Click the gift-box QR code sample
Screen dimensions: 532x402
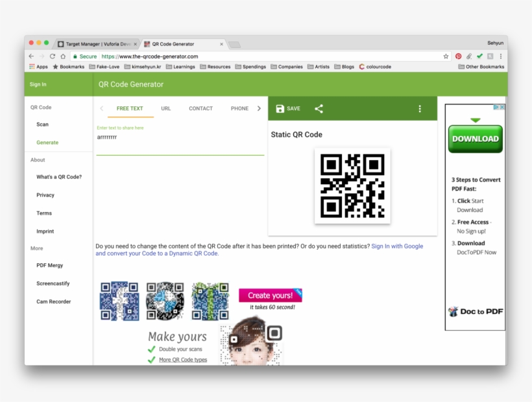pos(210,301)
